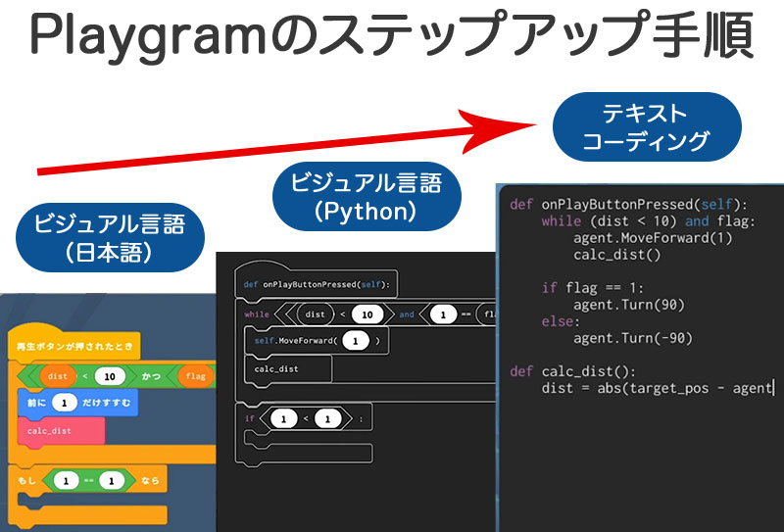
Task: Click the かつ operator in the green block
Action: coord(151,376)
